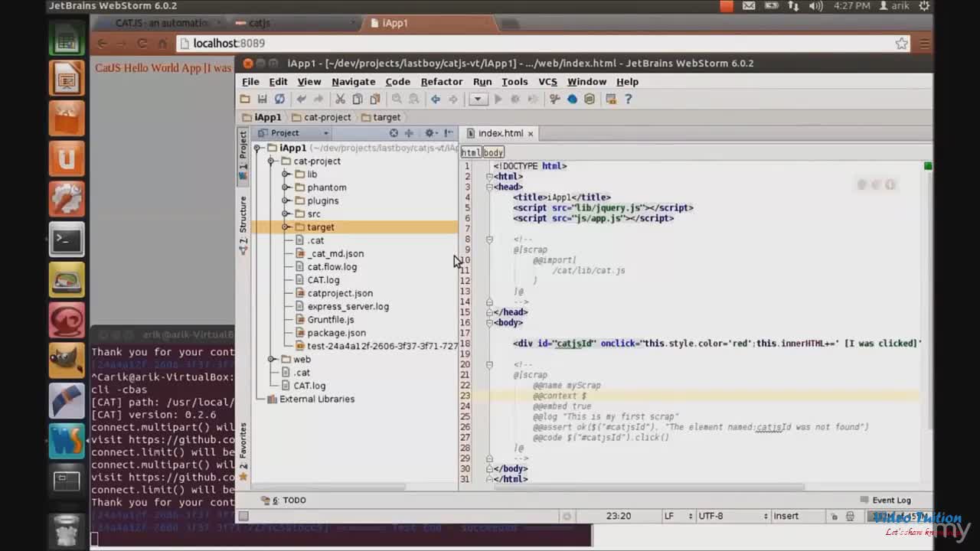The height and width of the screenshot is (551, 980).
Task: Toggle tool window buttons icon bottom-left
Action: point(243,517)
